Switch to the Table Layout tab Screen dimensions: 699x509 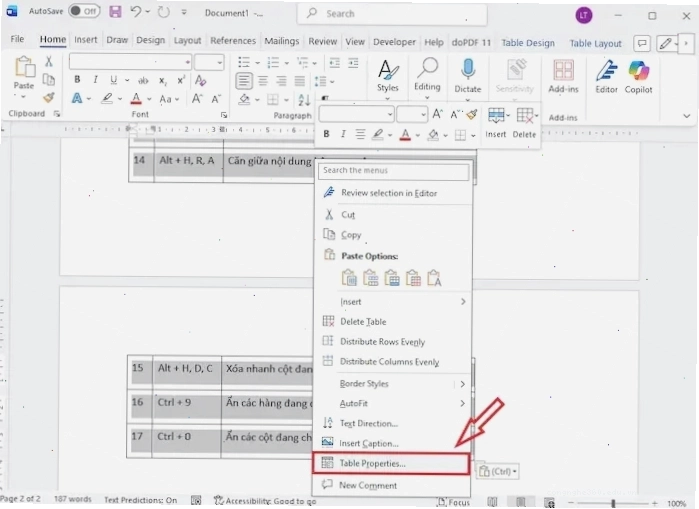596,43
